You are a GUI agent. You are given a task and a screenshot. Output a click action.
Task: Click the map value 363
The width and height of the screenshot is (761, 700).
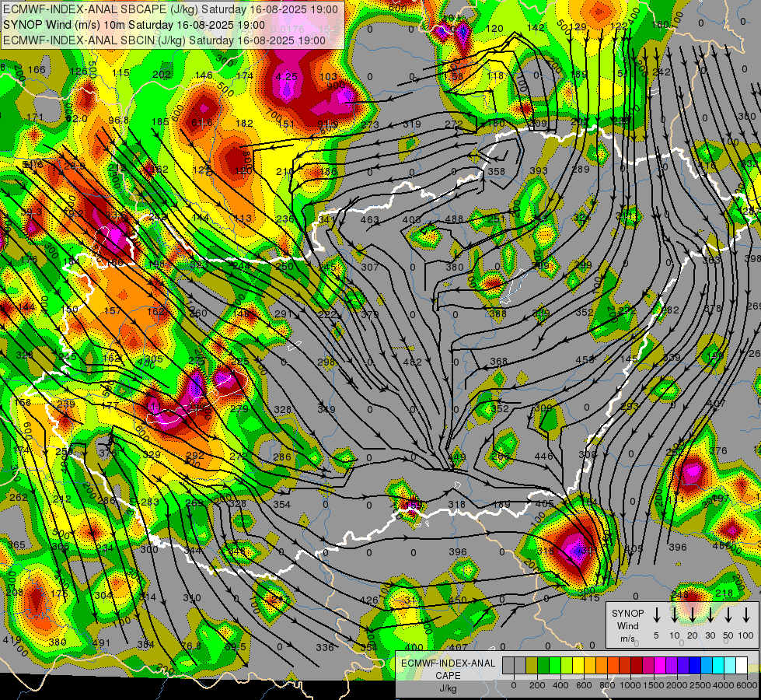coord(711,261)
